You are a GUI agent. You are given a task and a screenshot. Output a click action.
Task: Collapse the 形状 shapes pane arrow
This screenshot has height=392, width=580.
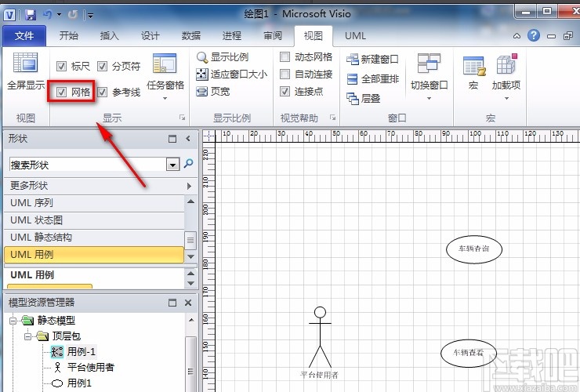click(x=188, y=139)
